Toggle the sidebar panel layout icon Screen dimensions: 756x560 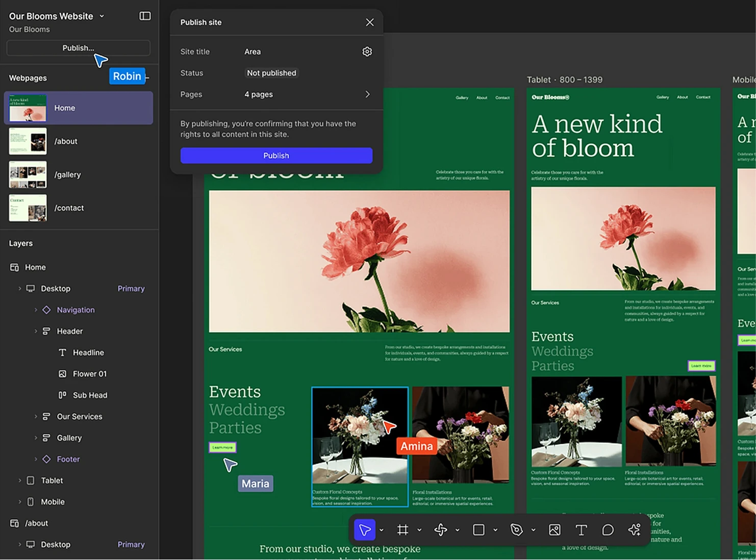point(145,16)
